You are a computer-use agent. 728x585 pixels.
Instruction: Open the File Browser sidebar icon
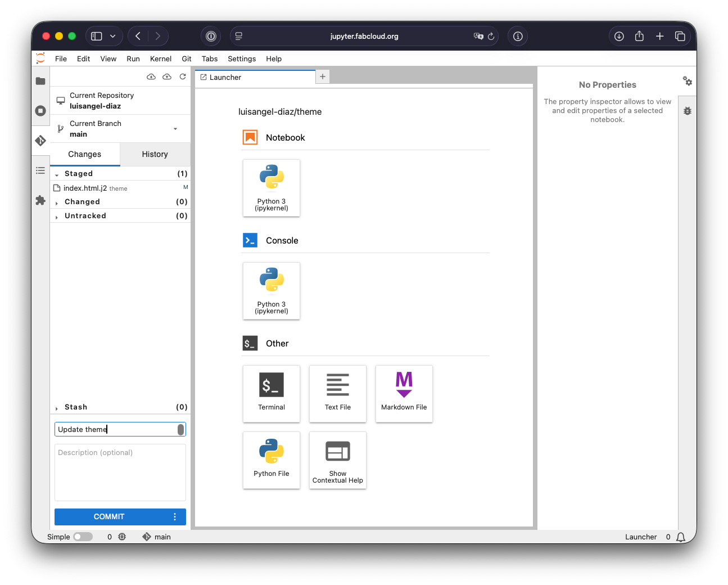(40, 81)
